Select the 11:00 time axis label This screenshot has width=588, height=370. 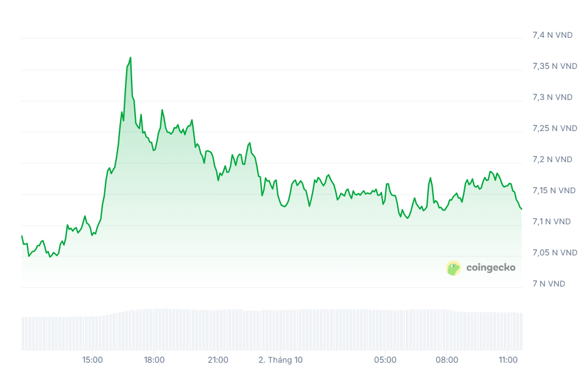tap(508, 360)
